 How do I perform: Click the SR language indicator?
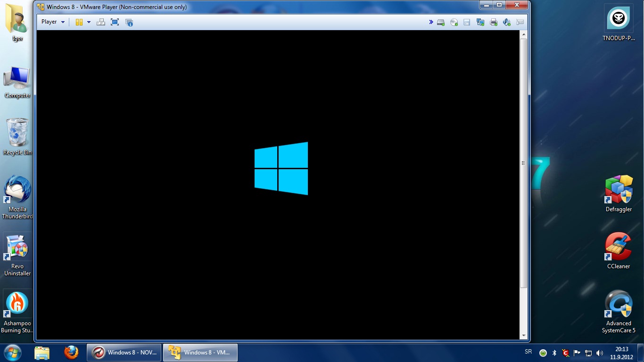(x=528, y=352)
